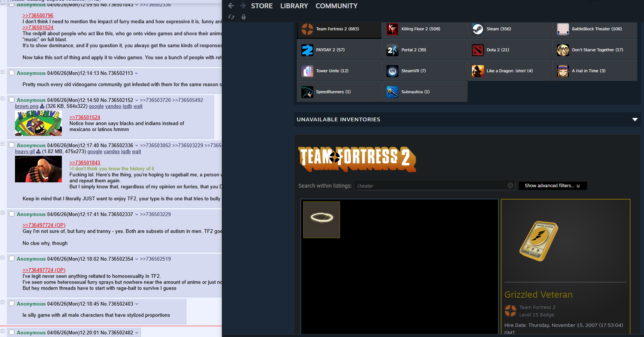Tick the checkbox for post No.736502113

[x=12, y=73]
